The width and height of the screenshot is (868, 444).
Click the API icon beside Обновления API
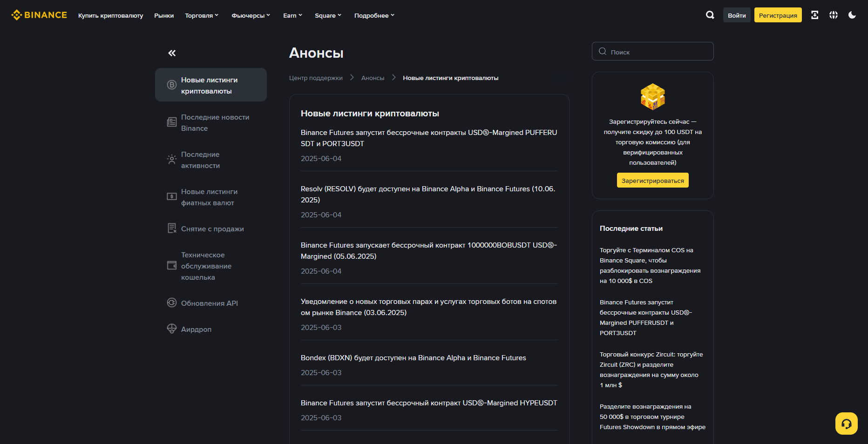(x=172, y=303)
